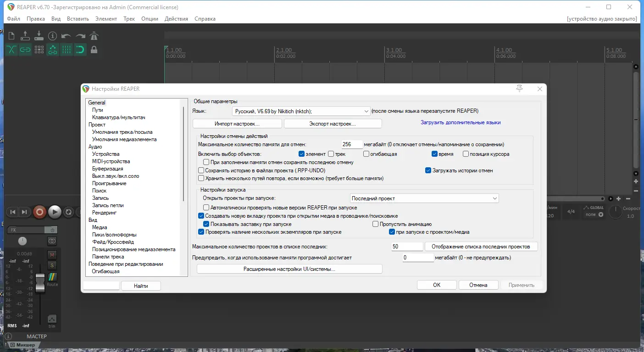644x352 pixels.
Task: Enable 'Сохранять историю в файлах проекта' checkbox
Action: click(201, 170)
